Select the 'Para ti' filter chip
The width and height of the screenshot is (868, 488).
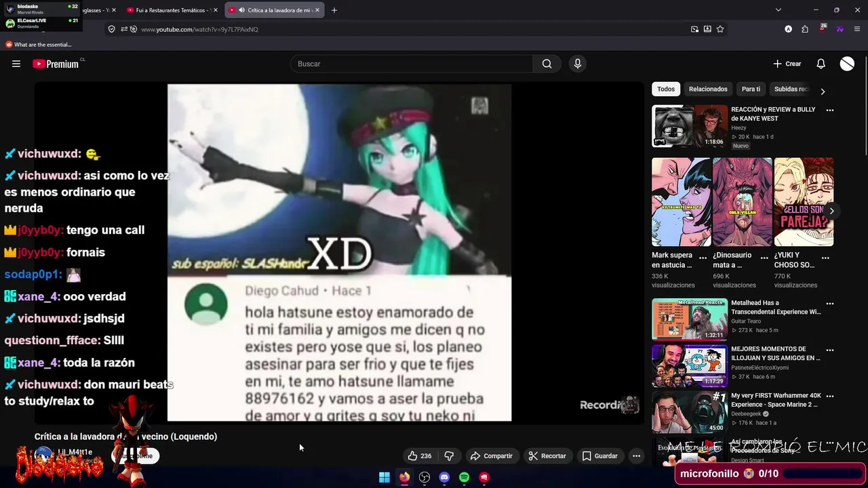click(x=751, y=89)
